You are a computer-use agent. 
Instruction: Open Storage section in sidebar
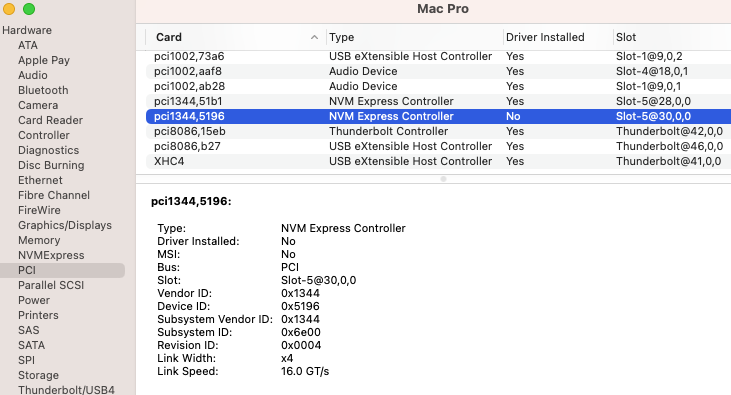point(38,375)
